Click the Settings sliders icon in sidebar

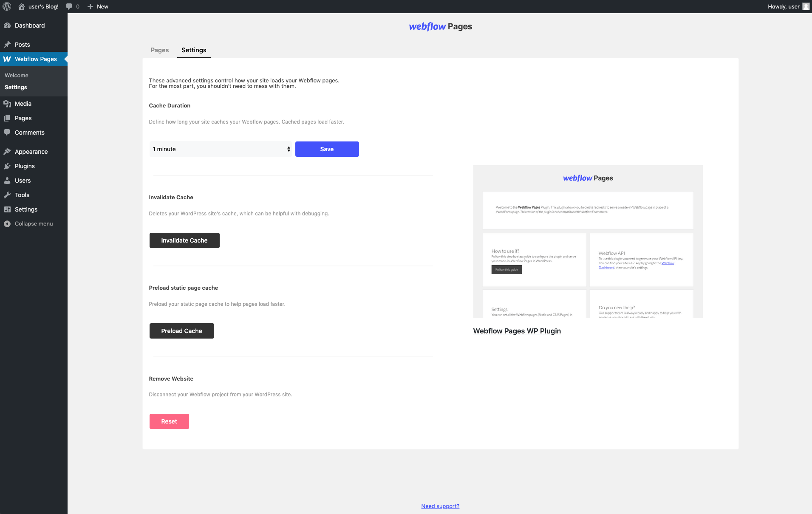click(7, 209)
